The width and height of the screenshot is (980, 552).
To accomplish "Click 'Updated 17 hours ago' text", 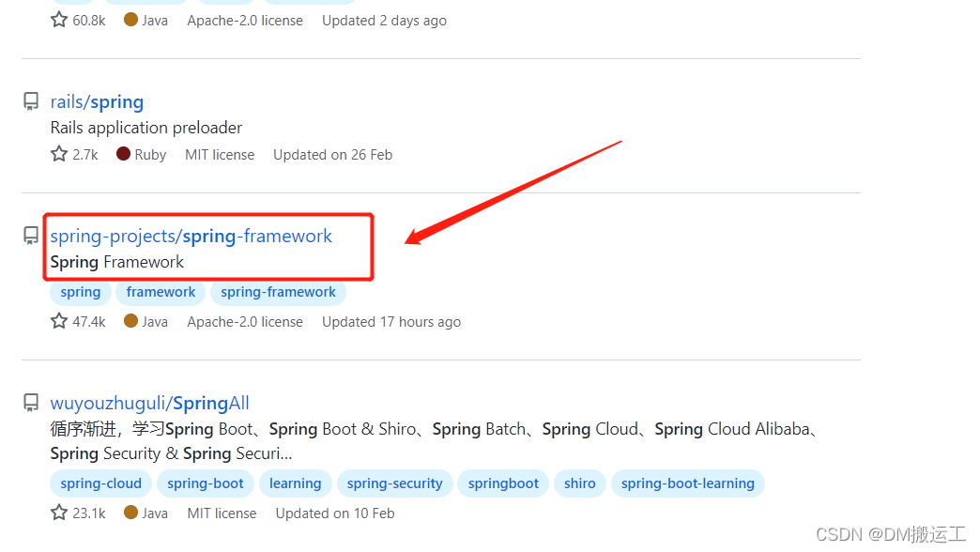I will click(x=391, y=322).
